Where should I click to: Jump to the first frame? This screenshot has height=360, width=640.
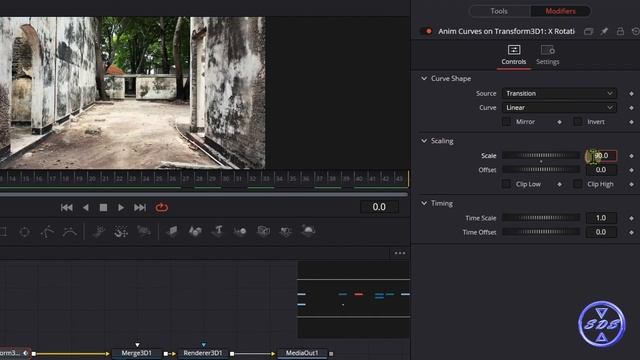67,208
